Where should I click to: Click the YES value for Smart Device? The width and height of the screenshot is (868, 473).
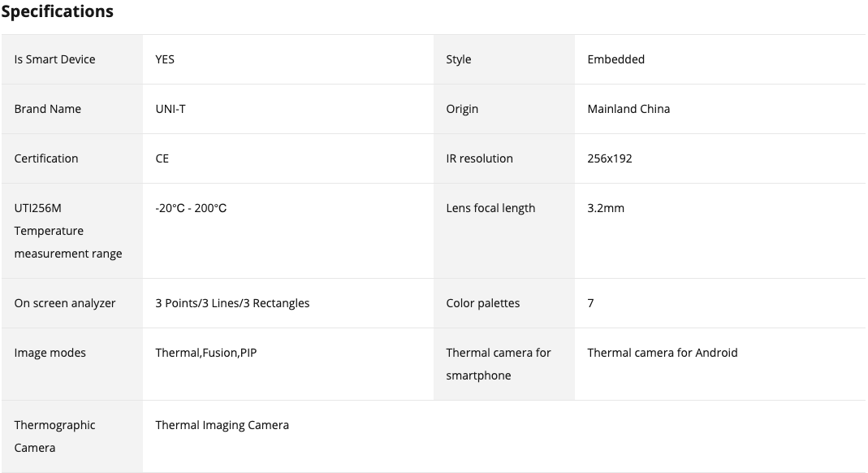coord(165,59)
